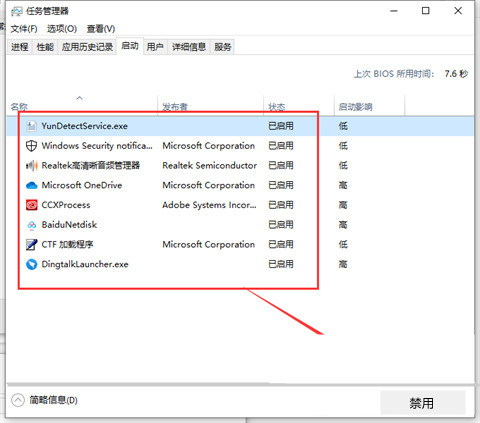Click the 低 impact value for CTF 加载程序
Viewport: 480px width, 423px height.
click(343, 244)
